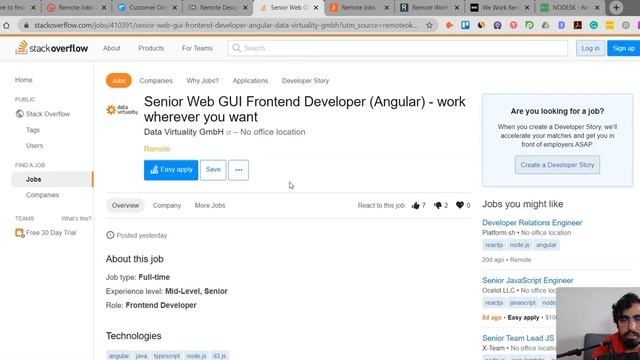The width and height of the screenshot is (640, 360).
Task: Open Companies in the sidebar
Action: (42, 195)
